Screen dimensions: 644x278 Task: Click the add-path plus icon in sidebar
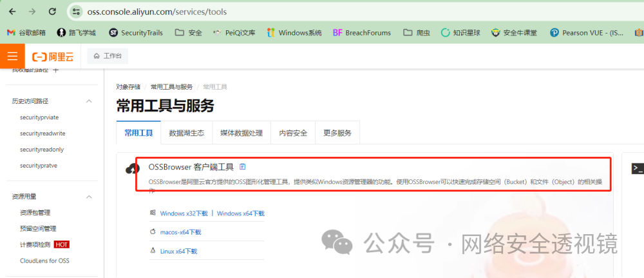[x=56, y=71]
